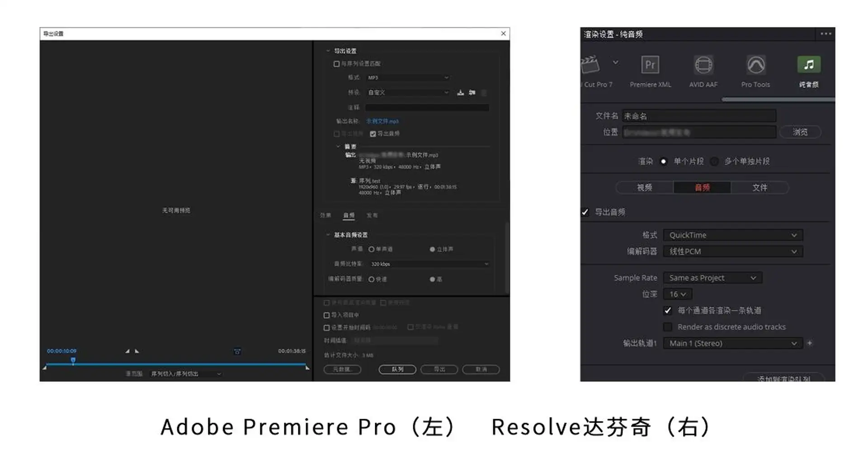The width and height of the screenshot is (868, 471).
Task: Open the 自定义 preset dropdown
Action: click(408, 92)
